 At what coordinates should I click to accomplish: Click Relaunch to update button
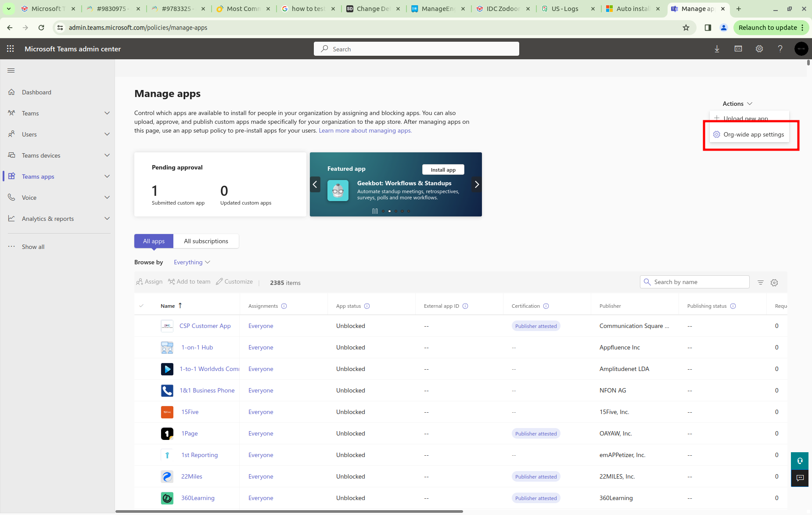tap(771, 28)
